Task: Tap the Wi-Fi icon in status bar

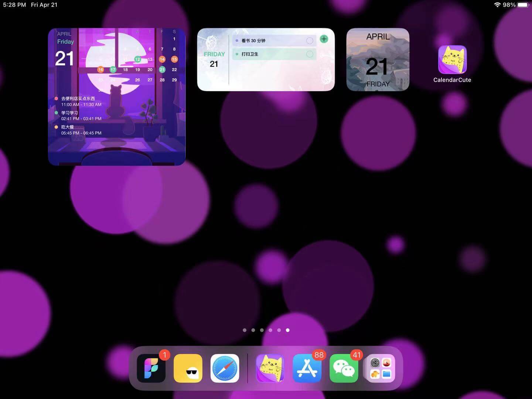Action: pos(497,5)
